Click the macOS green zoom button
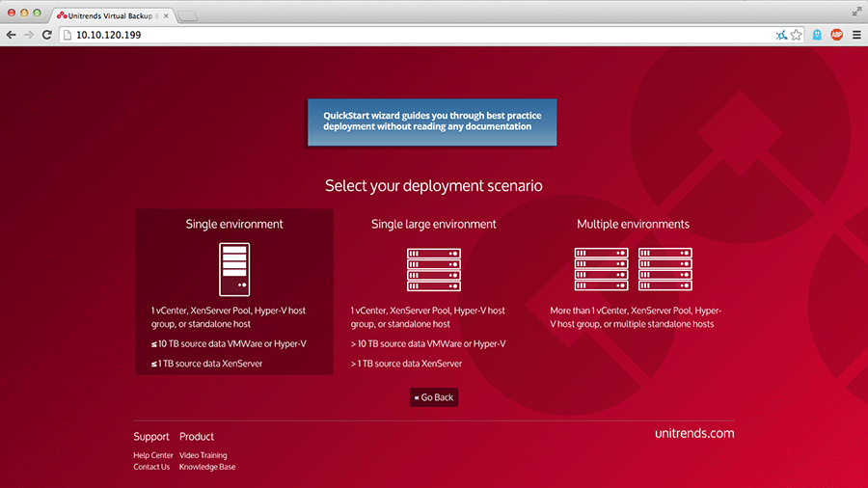 click(x=37, y=13)
